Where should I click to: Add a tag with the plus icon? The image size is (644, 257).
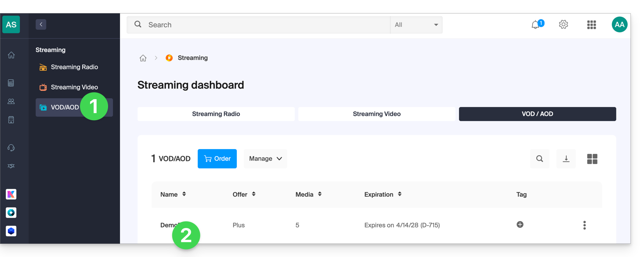[x=520, y=225]
